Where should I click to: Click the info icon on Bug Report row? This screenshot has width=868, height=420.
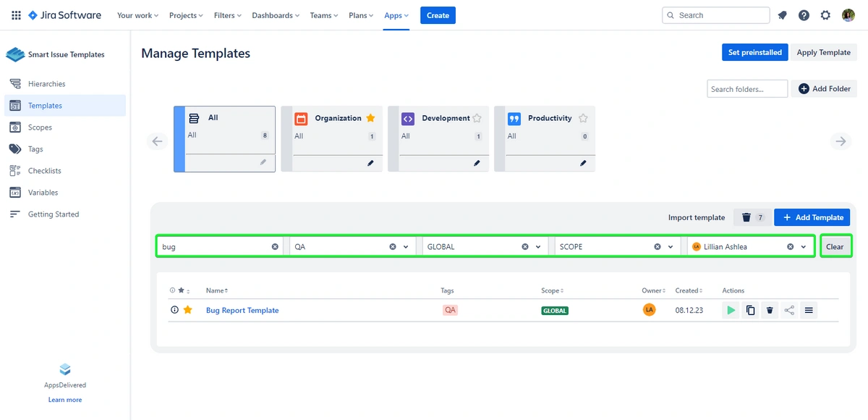click(x=174, y=310)
